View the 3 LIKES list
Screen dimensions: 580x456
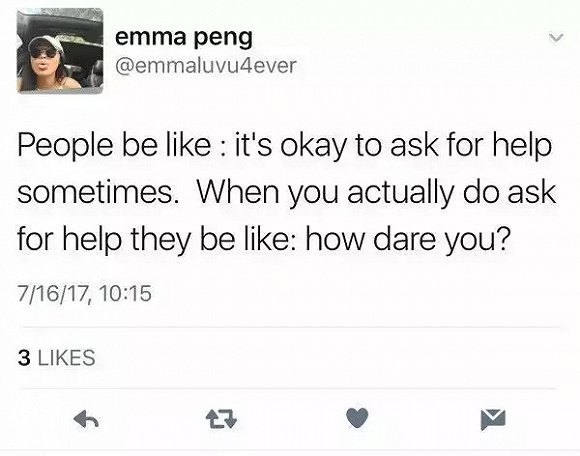pos(56,358)
